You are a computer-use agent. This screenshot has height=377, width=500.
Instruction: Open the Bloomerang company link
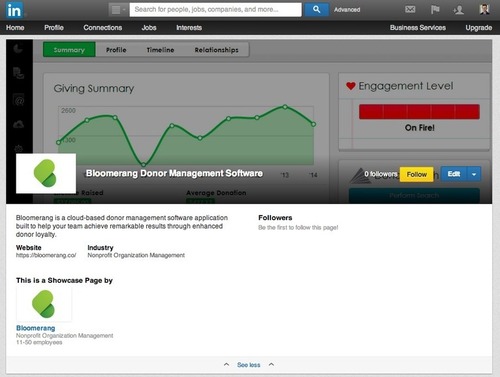click(x=36, y=328)
